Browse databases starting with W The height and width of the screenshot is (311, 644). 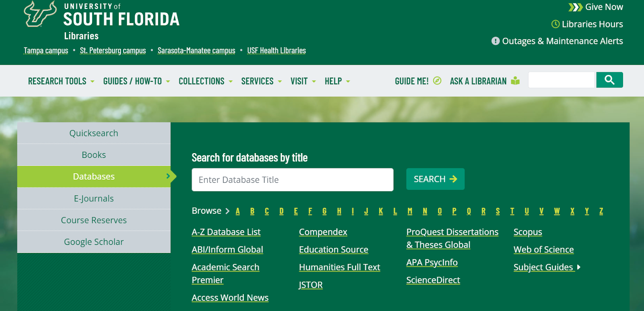[557, 211]
